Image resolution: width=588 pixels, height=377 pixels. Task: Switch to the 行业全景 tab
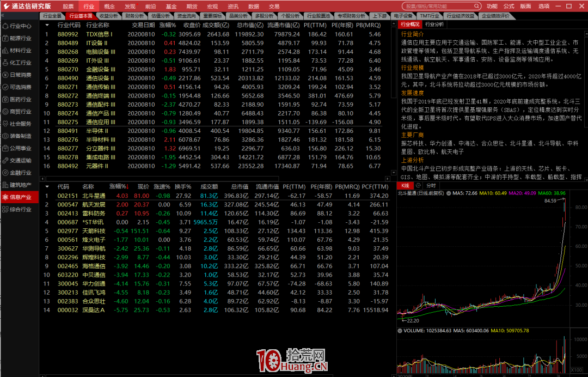pyautogui.click(x=52, y=16)
